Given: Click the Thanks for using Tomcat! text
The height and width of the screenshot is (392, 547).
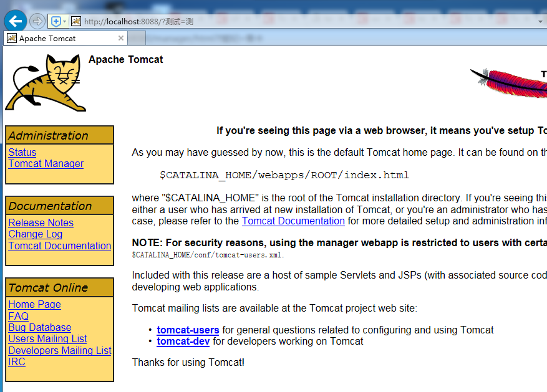Looking at the screenshot, I should 188,362.
